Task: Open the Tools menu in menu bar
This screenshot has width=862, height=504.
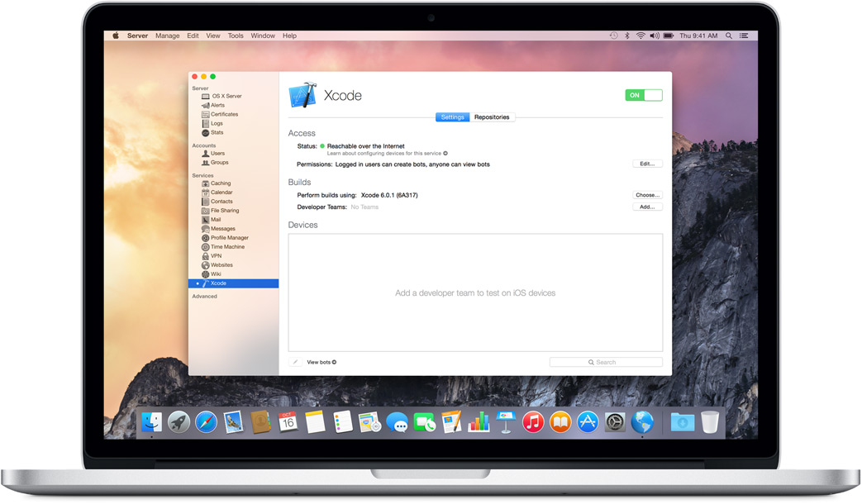Action: point(236,36)
